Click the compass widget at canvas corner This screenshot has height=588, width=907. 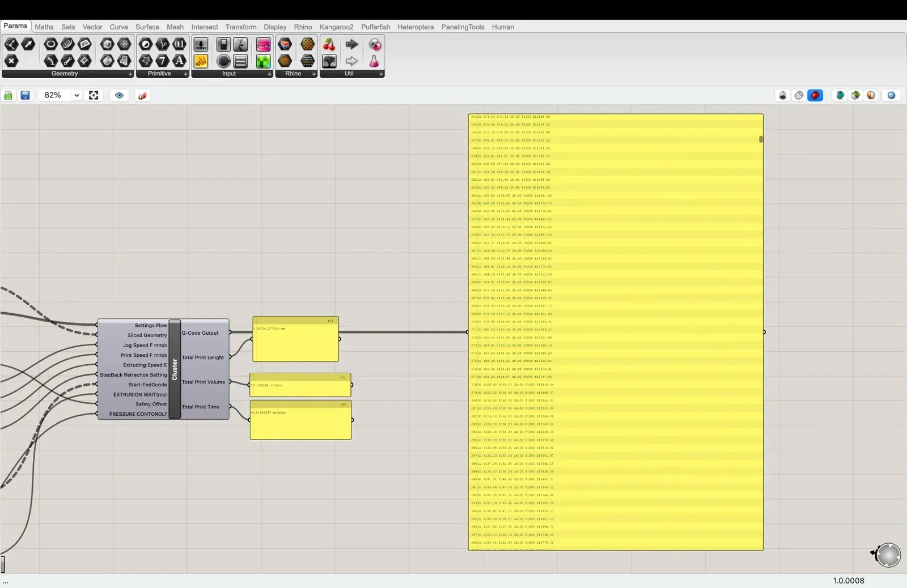(x=887, y=555)
